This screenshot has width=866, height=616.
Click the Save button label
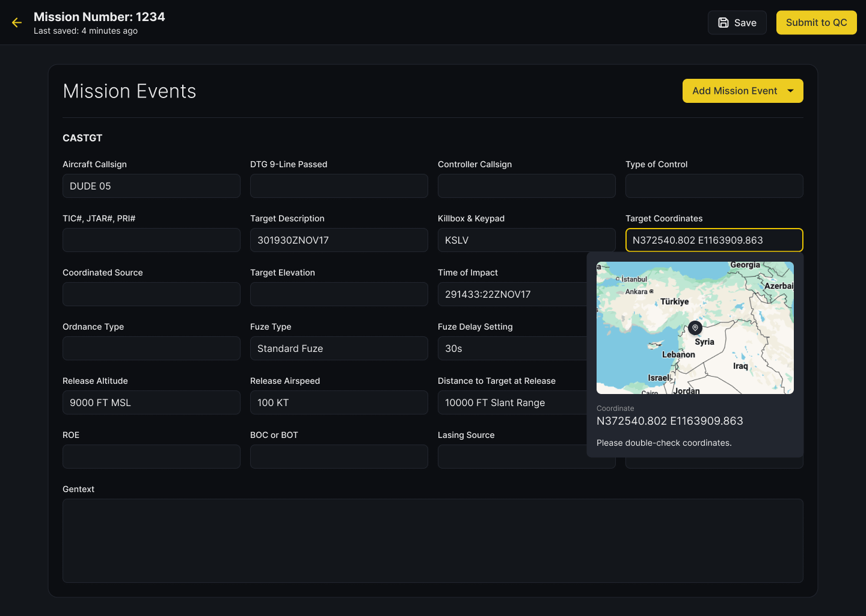[x=745, y=23]
